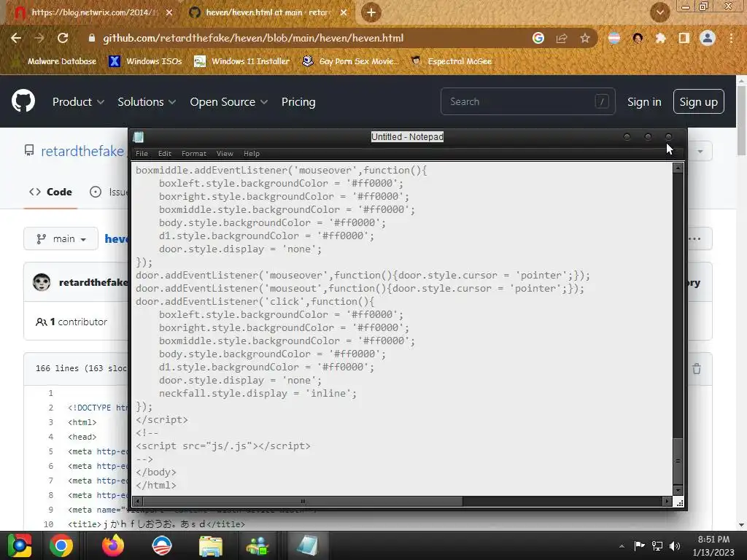Screen dimensions: 747x560
Task: Click the lock icon in address bar
Action: (x=92, y=38)
